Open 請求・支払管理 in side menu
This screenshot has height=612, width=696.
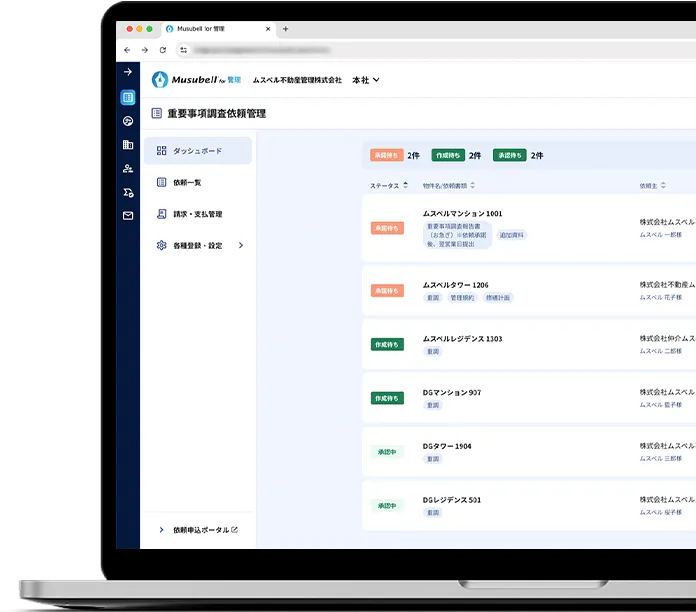click(x=198, y=214)
